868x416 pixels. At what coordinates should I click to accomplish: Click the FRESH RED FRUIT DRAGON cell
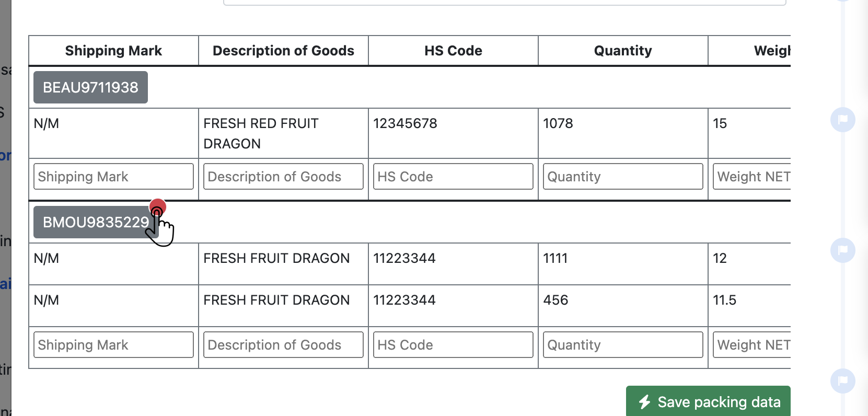(x=261, y=133)
